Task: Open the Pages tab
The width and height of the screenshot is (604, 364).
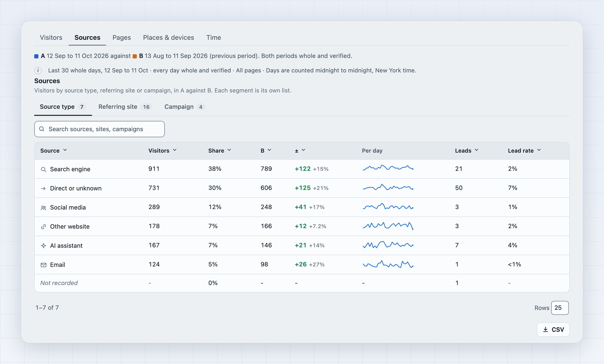Action: 122,38
